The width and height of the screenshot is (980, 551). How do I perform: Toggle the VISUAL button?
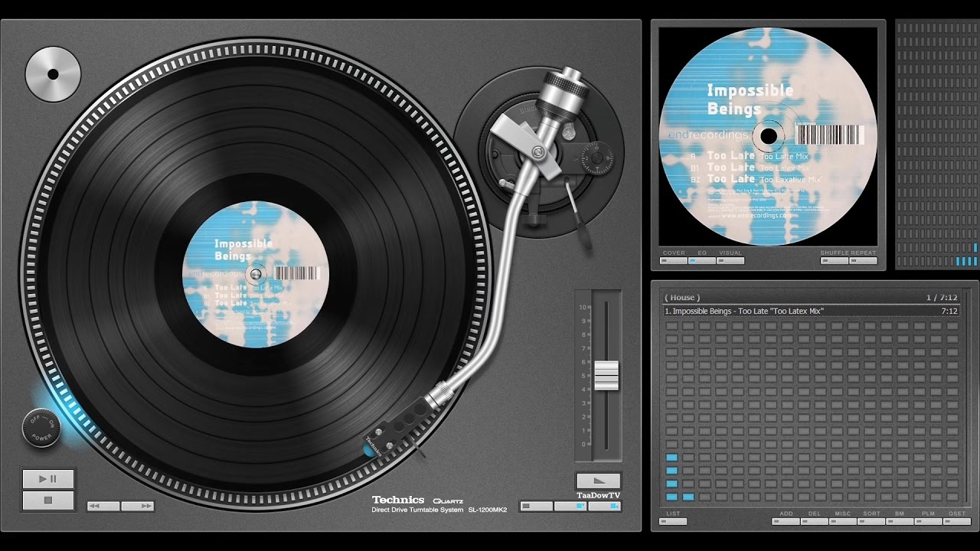(730, 260)
